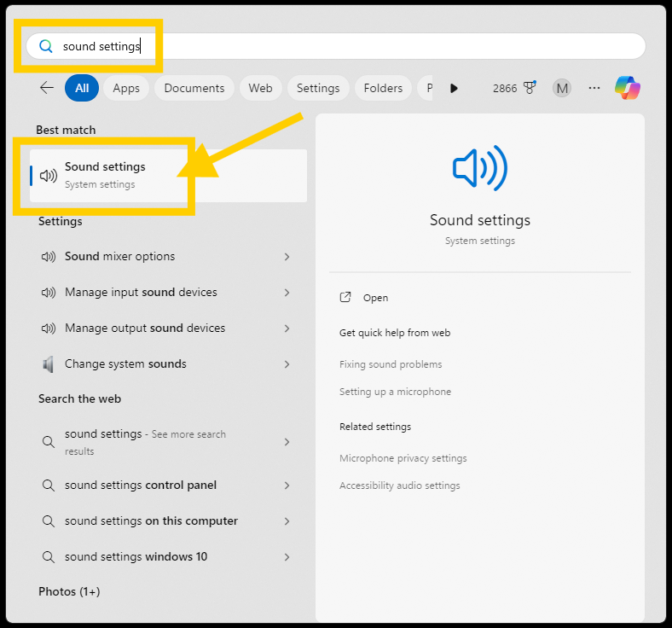
Task: Click the large speaker icon in preview pane
Action: [479, 168]
